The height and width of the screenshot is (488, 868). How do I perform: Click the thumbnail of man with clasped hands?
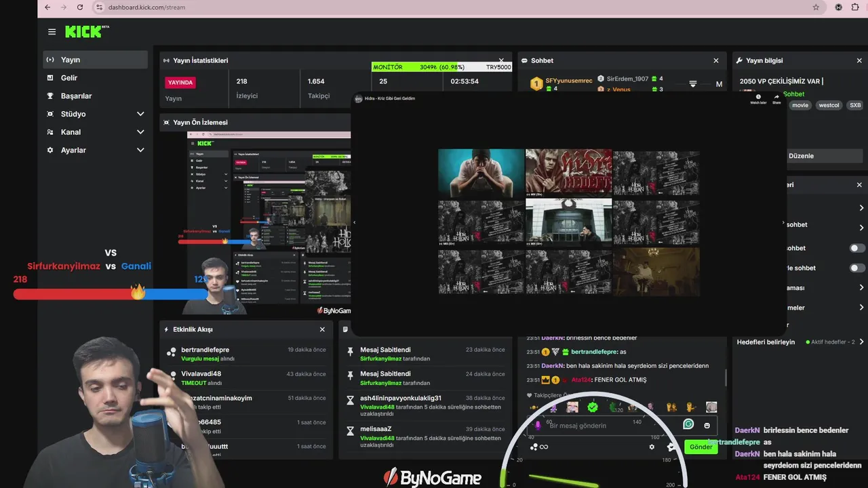481,174
